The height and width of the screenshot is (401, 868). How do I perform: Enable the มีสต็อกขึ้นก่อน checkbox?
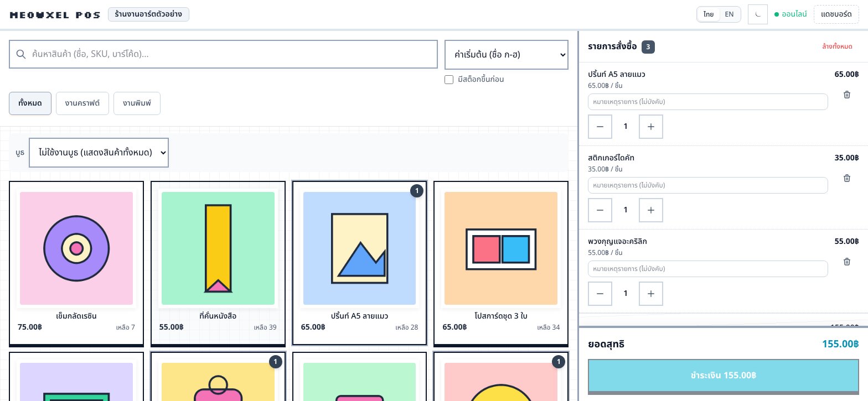(x=449, y=80)
